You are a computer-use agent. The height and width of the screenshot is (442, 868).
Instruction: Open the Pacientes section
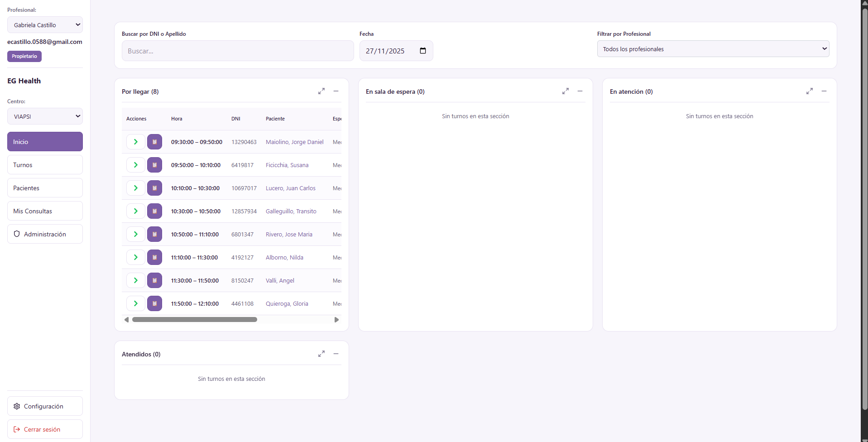pos(45,188)
